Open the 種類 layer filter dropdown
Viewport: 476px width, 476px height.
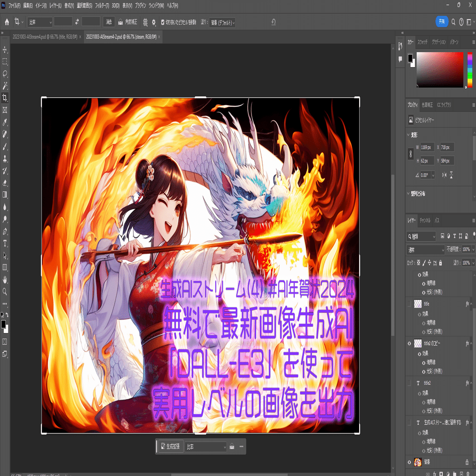point(421,236)
